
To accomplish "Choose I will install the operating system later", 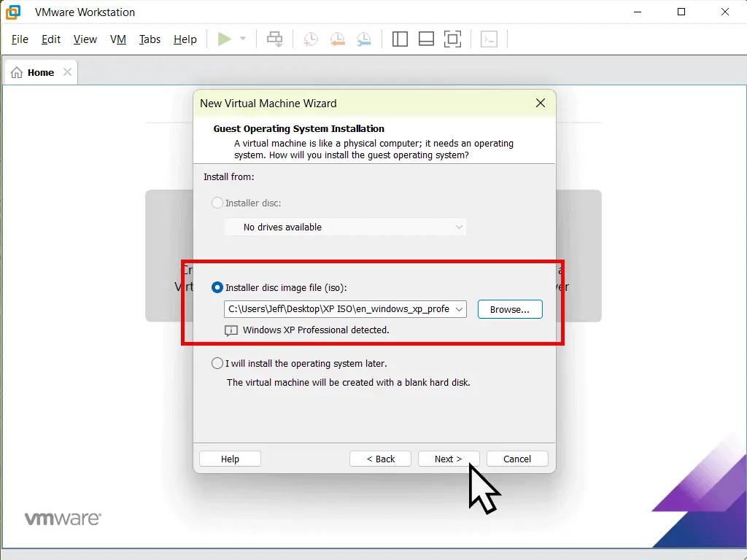I will click(217, 363).
